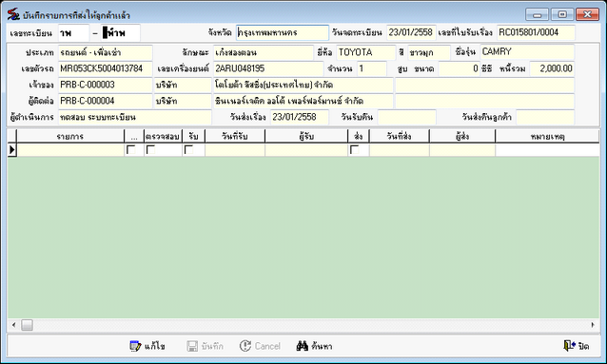This screenshot has width=607, height=364.
Task: Tick the รับ checkbox in first row
Action: coord(188,149)
